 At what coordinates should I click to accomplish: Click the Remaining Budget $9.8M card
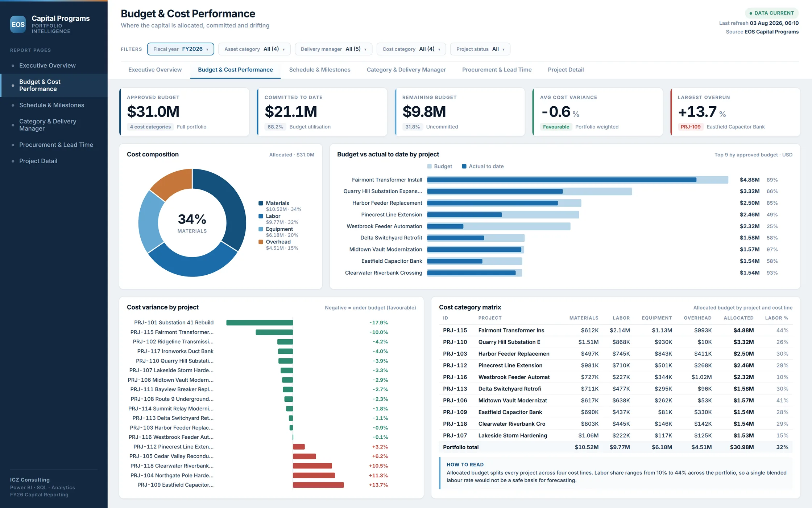pyautogui.click(x=460, y=112)
